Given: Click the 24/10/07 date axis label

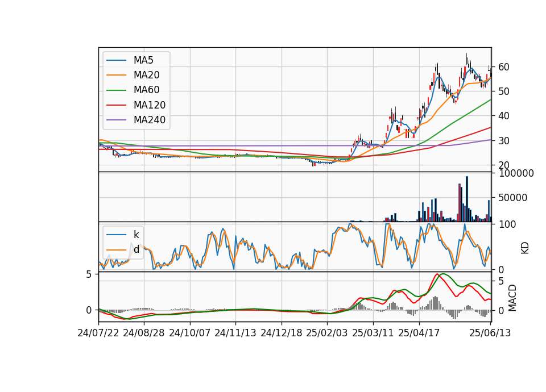Looking at the screenshot, I should click(190, 333).
